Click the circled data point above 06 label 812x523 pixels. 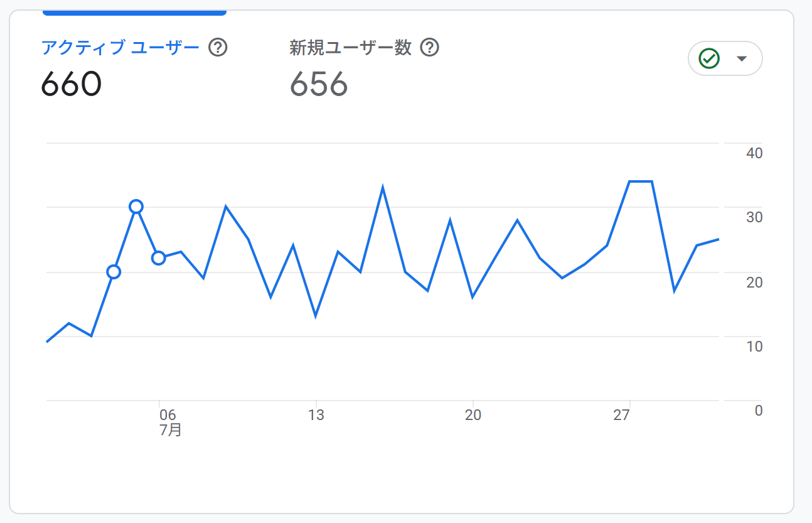159,258
